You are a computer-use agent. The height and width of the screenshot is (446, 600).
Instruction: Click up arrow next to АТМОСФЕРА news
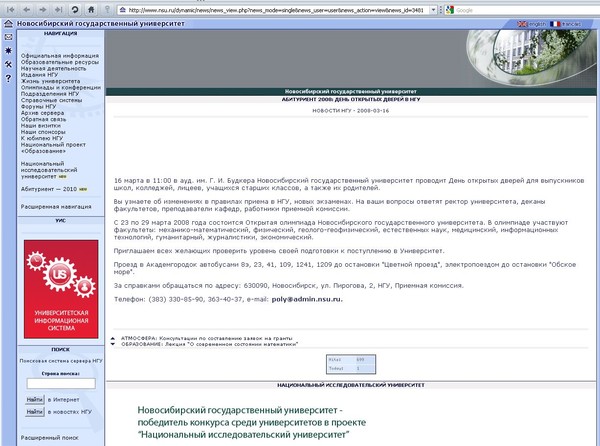(x=113, y=338)
